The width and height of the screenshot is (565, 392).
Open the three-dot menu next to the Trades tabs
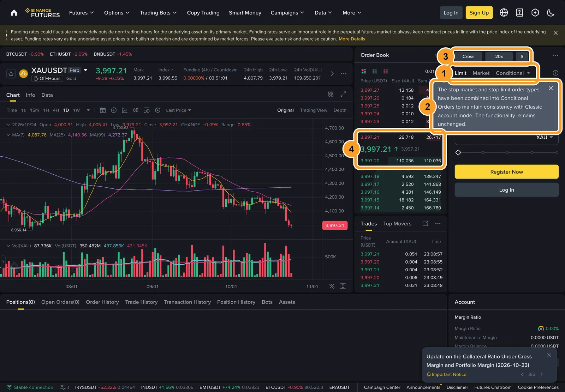pos(438,223)
